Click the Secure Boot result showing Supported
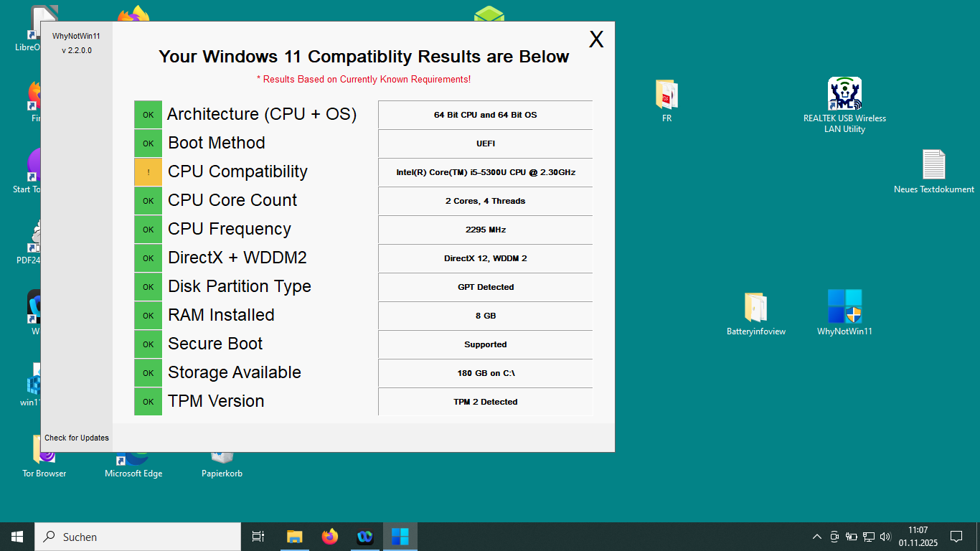980x551 pixels. [x=485, y=344]
